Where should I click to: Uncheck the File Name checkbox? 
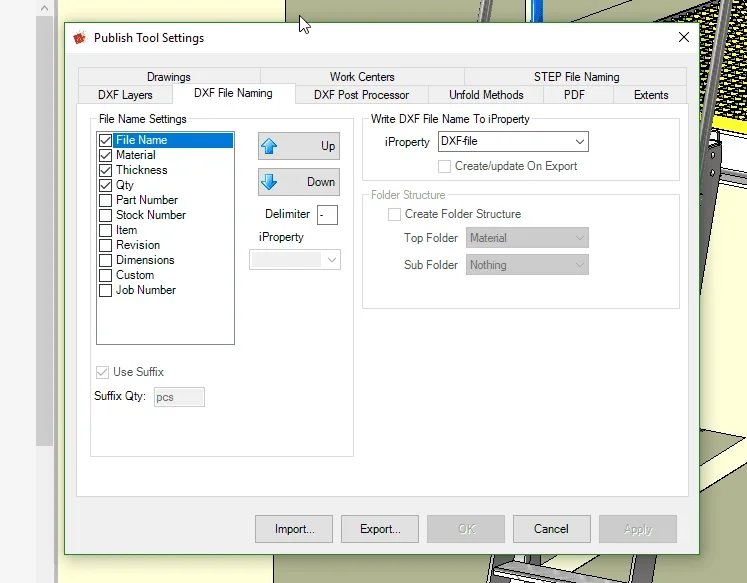tap(105, 140)
